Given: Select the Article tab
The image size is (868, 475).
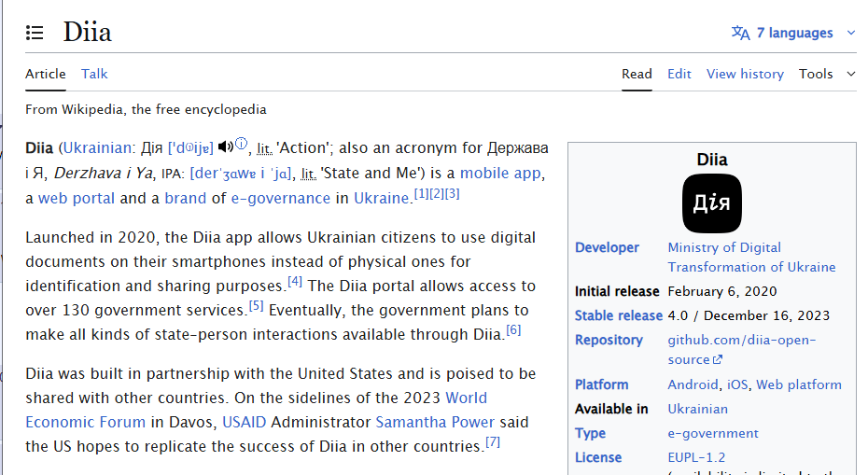Looking at the screenshot, I should [x=46, y=74].
